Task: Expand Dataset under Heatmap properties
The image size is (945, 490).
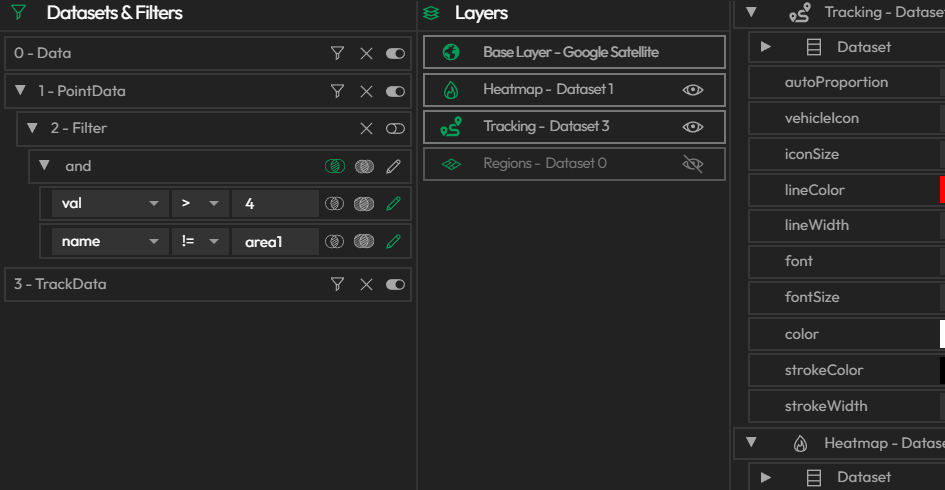Action: pyautogui.click(x=765, y=477)
